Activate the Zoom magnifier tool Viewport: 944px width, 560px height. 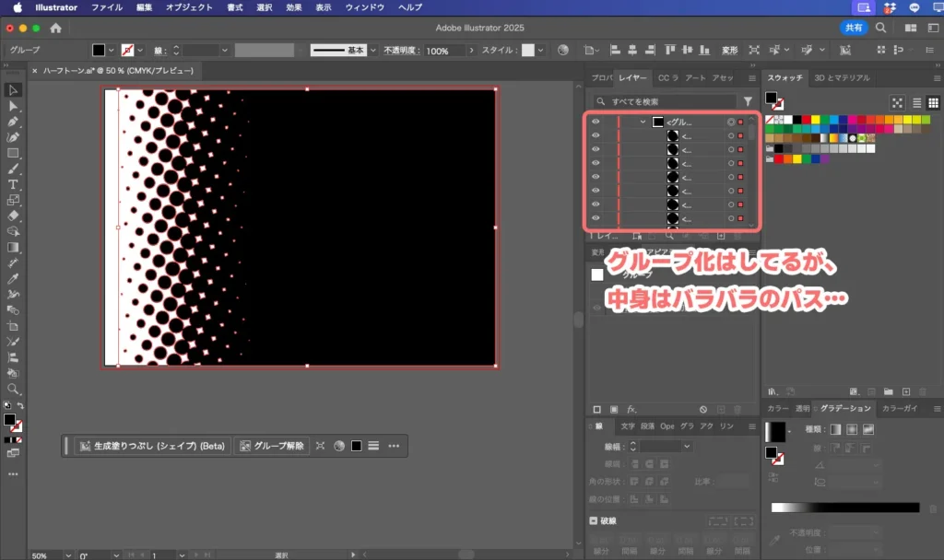pos(13,389)
